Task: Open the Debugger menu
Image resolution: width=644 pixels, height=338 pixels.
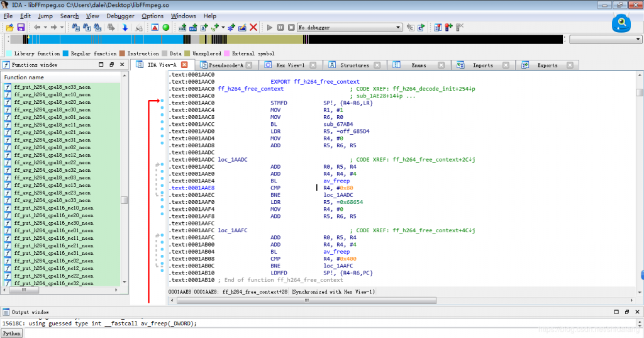Action: coord(119,16)
